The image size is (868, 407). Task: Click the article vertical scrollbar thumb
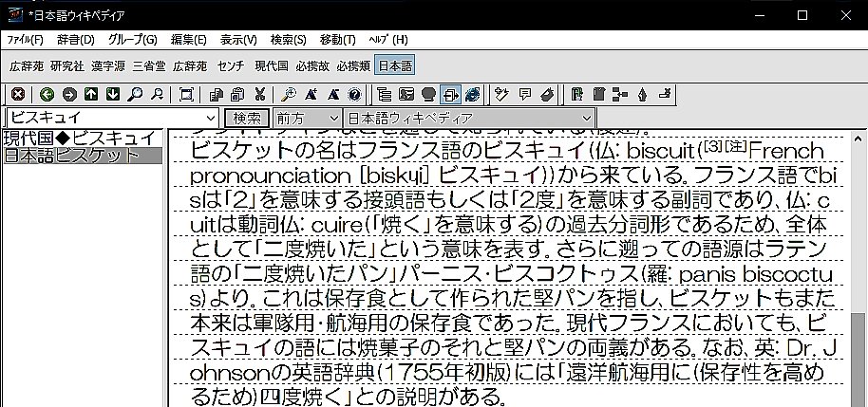[859, 359]
